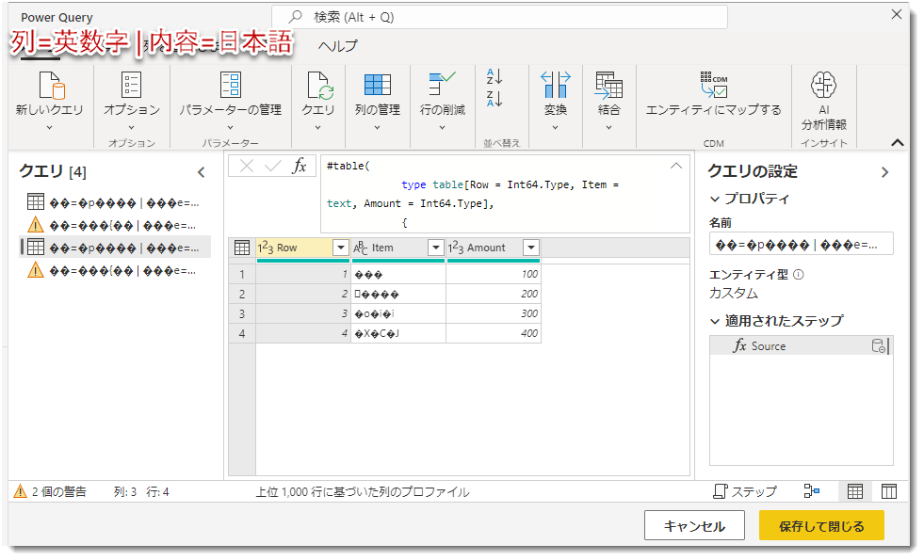Open AI 分析情報 insights
The image size is (924, 560).
[x=824, y=100]
